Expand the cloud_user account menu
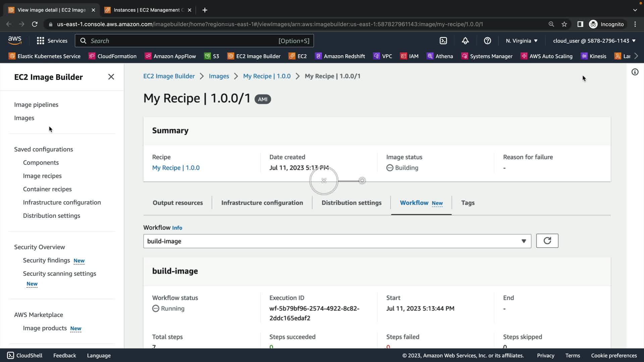This screenshot has height=362, width=644. 594,41
